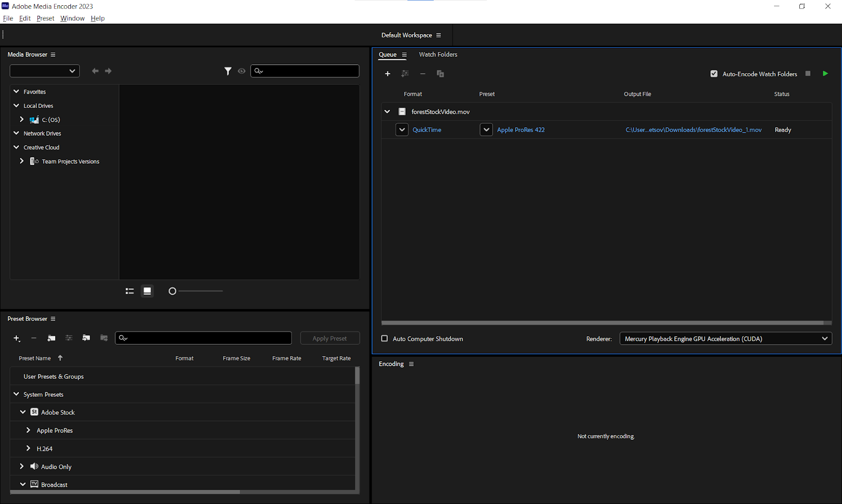
Task: Expand the C: (OS) drive
Action: (22, 119)
